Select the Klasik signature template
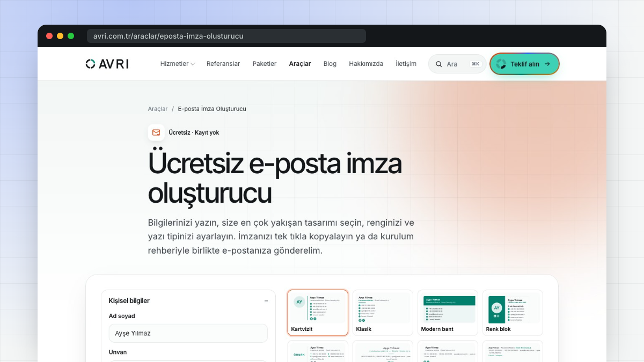Image resolution: width=644 pixels, height=362 pixels. click(x=383, y=313)
